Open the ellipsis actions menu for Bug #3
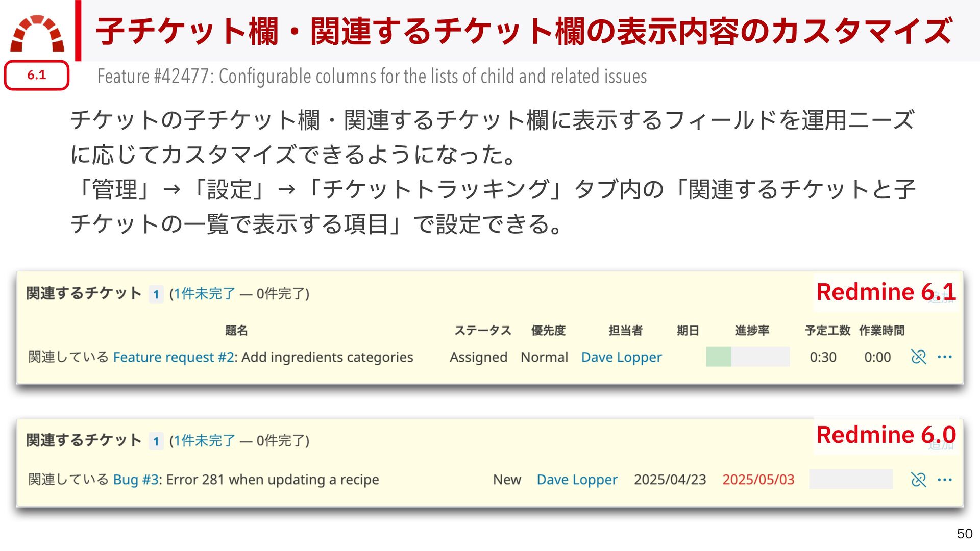The width and height of the screenshot is (980, 551). point(945,480)
